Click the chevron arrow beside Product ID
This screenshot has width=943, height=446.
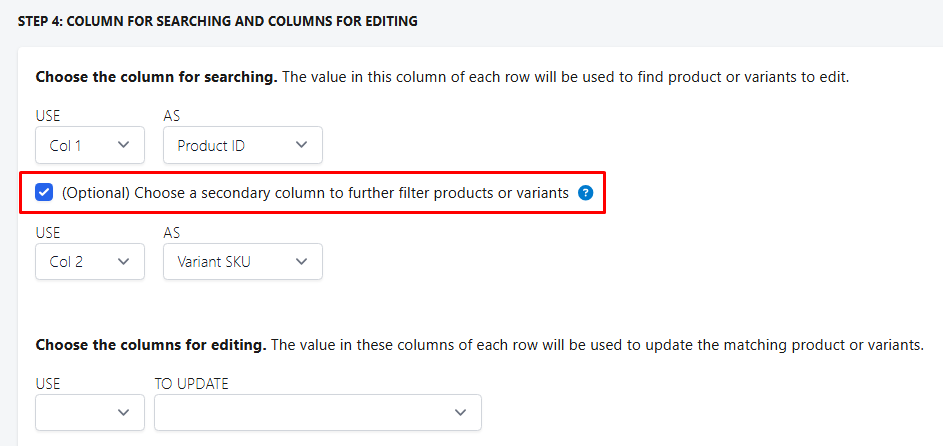302,145
